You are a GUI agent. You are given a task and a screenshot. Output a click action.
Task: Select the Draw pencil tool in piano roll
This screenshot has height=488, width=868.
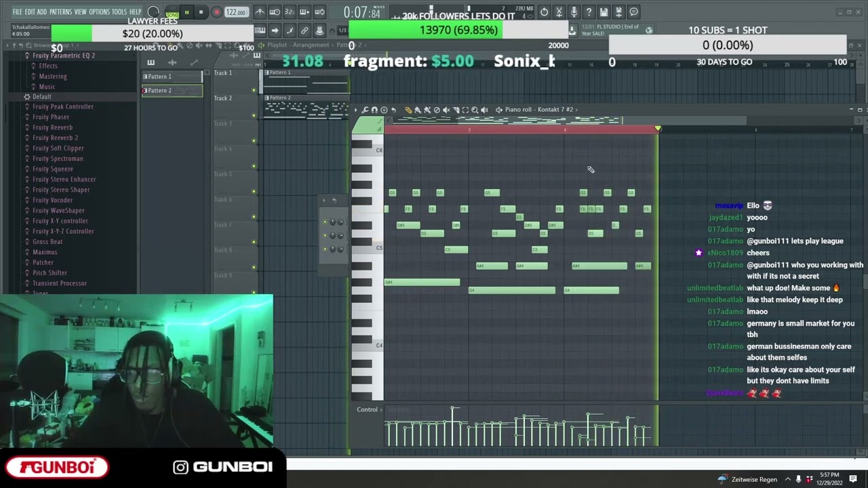[408, 110]
